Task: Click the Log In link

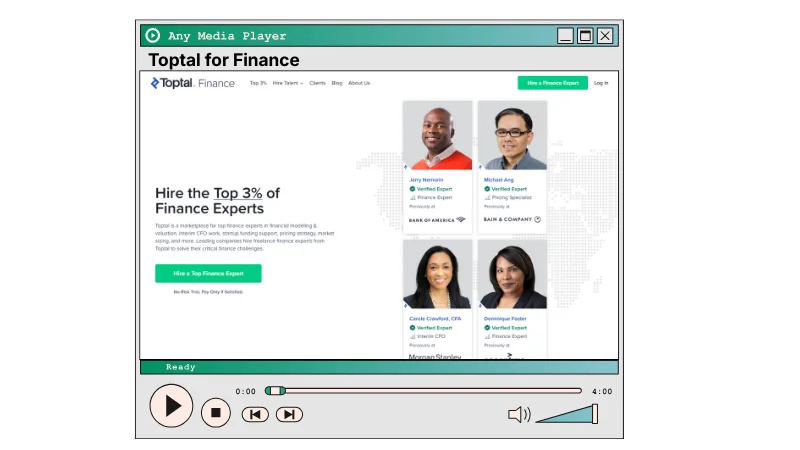Action: (x=601, y=83)
